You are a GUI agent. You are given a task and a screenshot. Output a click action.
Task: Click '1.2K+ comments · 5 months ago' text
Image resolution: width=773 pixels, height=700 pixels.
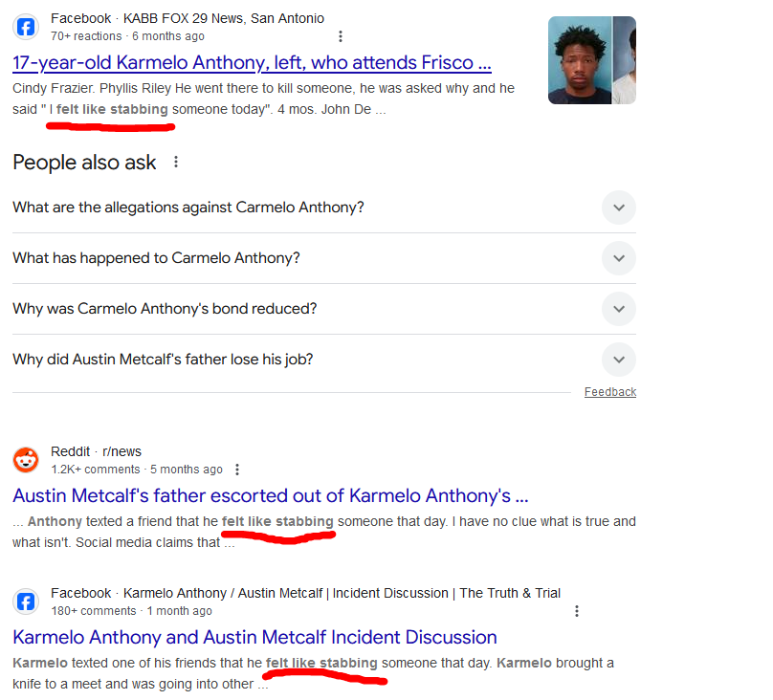point(137,470)
